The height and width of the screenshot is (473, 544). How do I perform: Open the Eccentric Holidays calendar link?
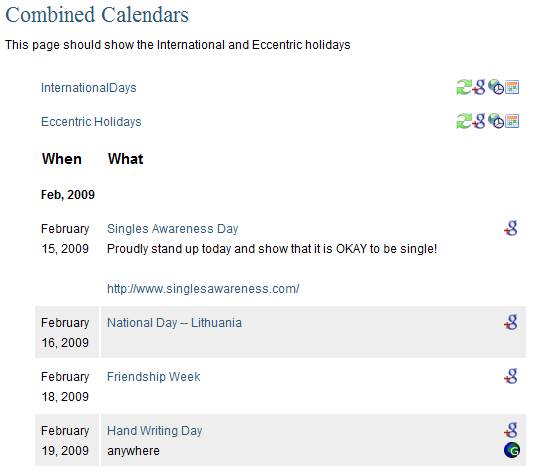[91, 122]
